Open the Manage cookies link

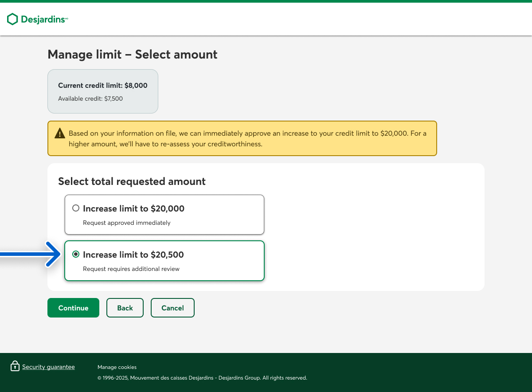point(117,367)
